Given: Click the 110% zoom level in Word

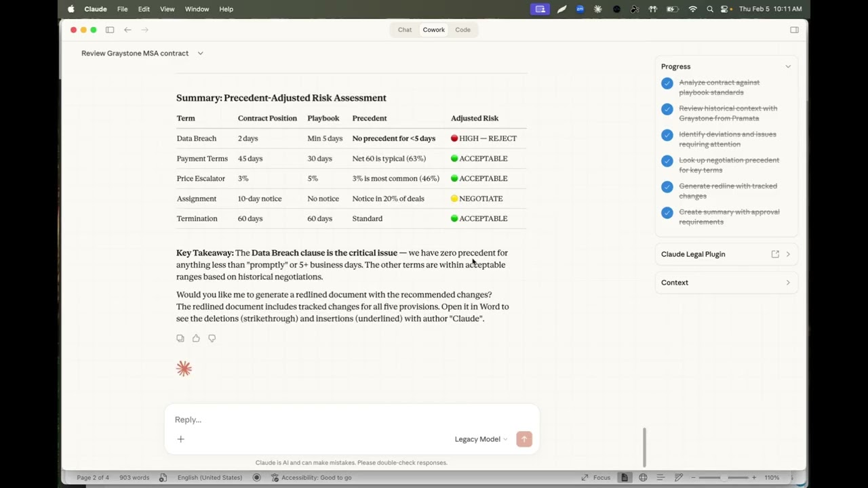Looking at the screenshot, I should 772,477.
